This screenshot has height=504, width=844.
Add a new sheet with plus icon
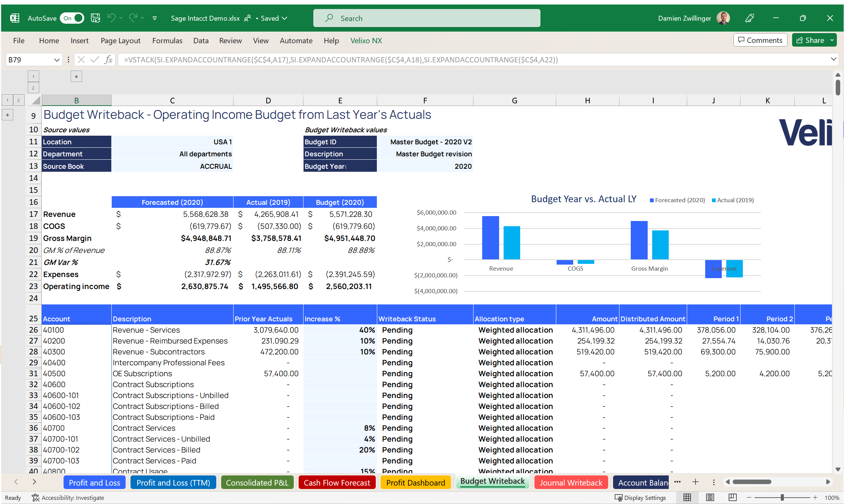tap(695, 482)
